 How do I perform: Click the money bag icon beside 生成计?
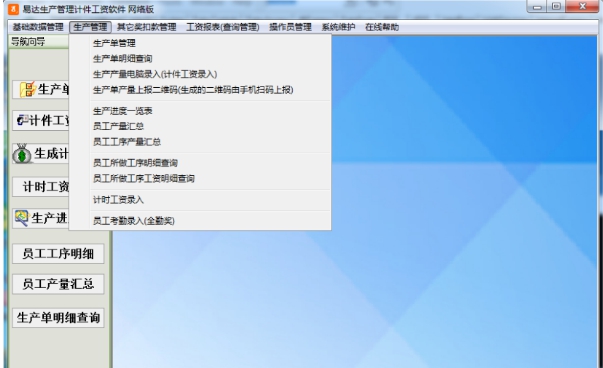pyautogui.click(x=22, y=154)
